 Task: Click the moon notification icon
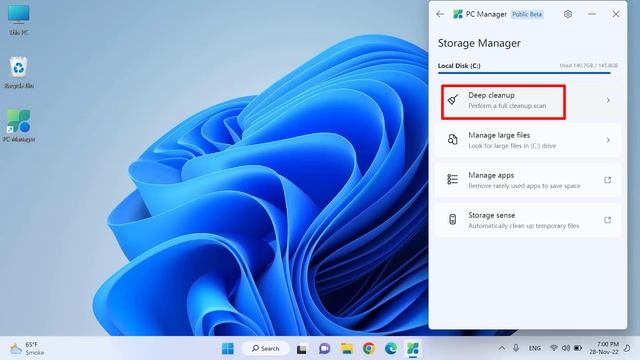[x=627, y=348]
